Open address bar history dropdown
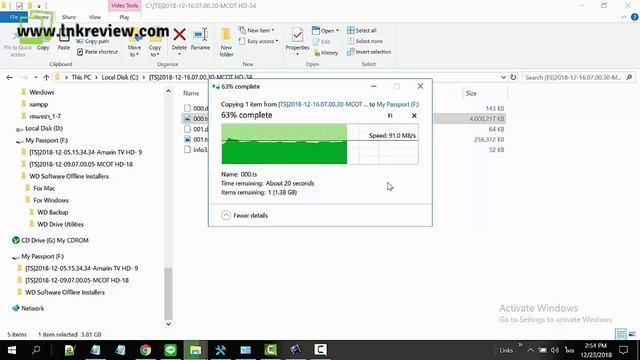 [503, 77]
